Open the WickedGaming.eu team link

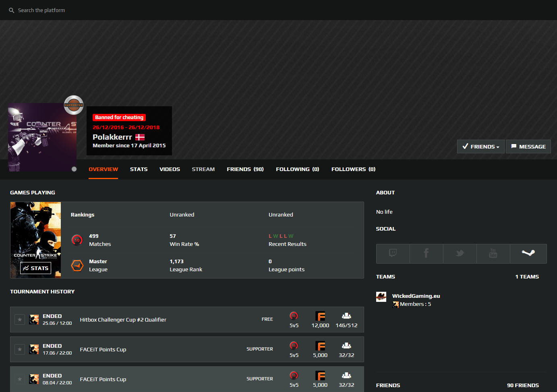click(416, 296)
